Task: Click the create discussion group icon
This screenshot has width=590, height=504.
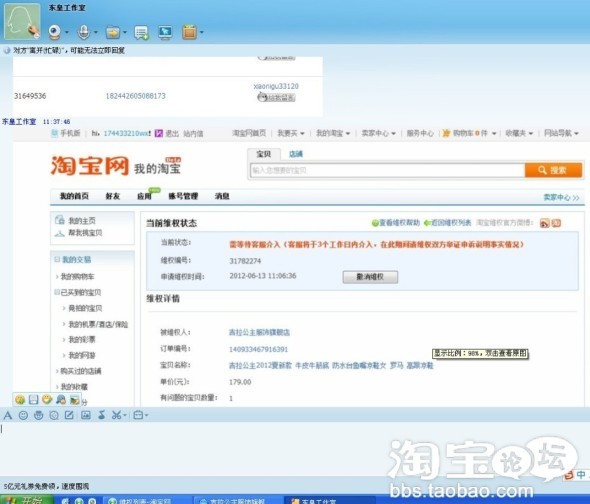Action: (141, 33)
